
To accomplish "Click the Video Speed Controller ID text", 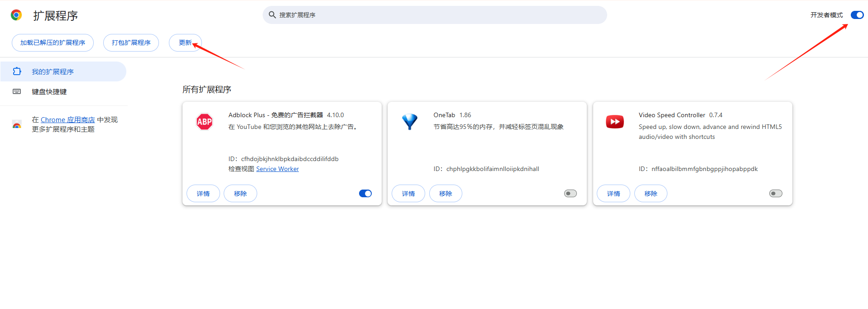I will [x=698, y=169].
